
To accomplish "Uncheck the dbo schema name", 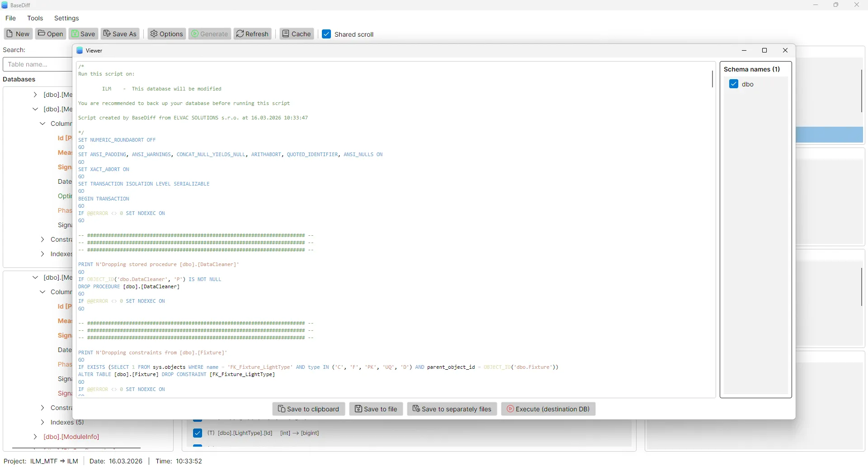I will 733,84.
